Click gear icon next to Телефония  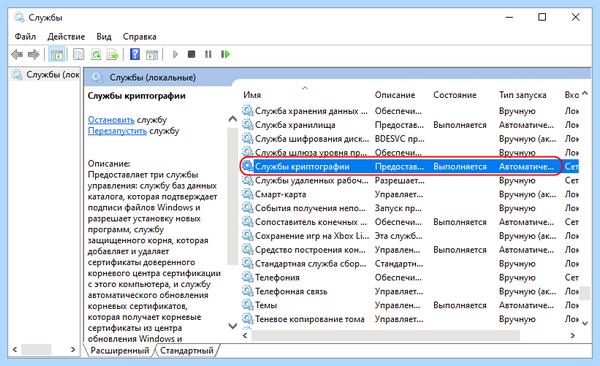coord(248,277)
